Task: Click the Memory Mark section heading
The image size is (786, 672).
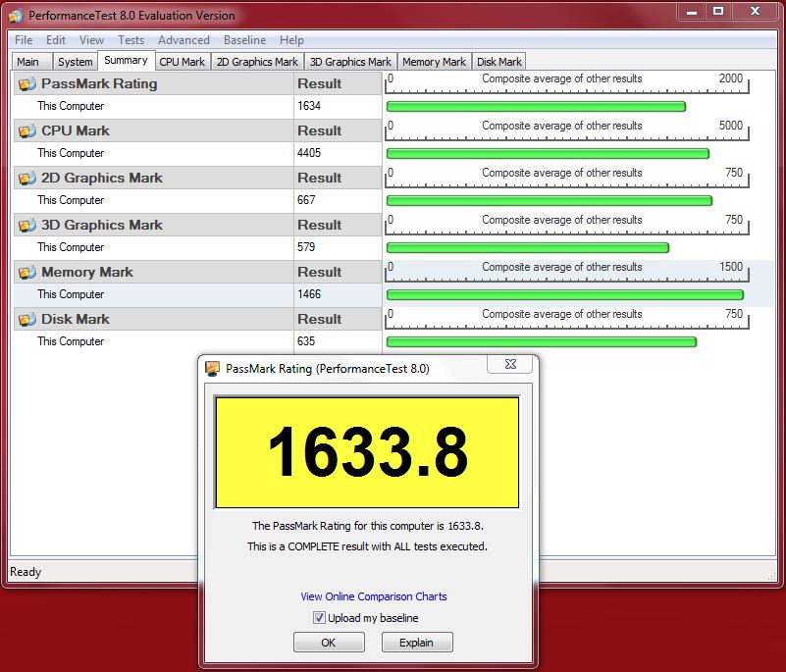Action: (x=87, y=272)
